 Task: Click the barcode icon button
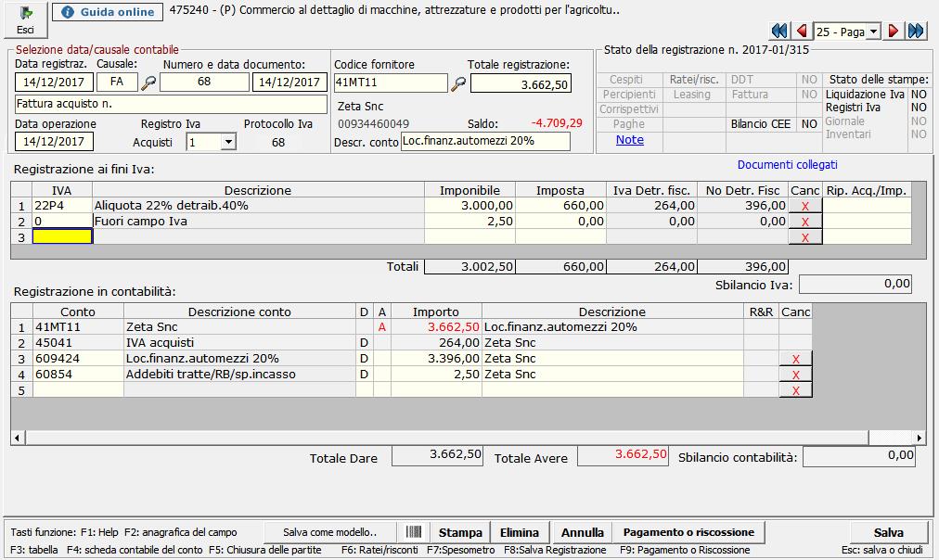coord(414,532)
